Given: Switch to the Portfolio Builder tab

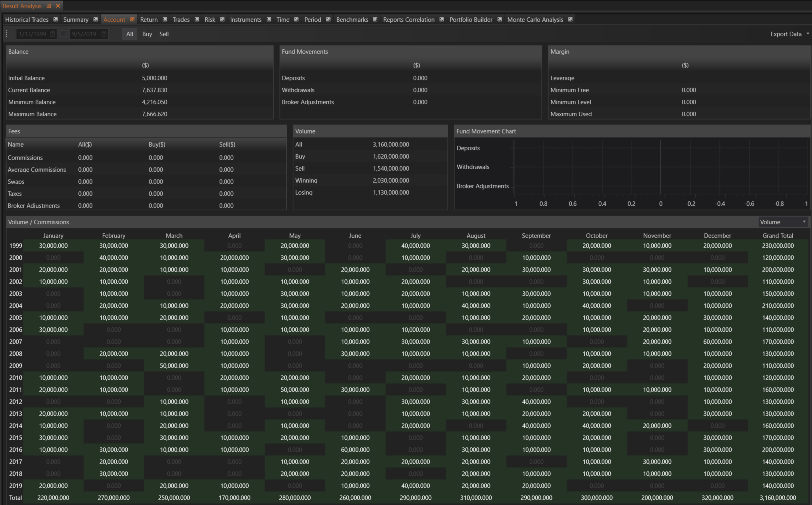Looking at the screenshot, I should [x=470, y=20].
